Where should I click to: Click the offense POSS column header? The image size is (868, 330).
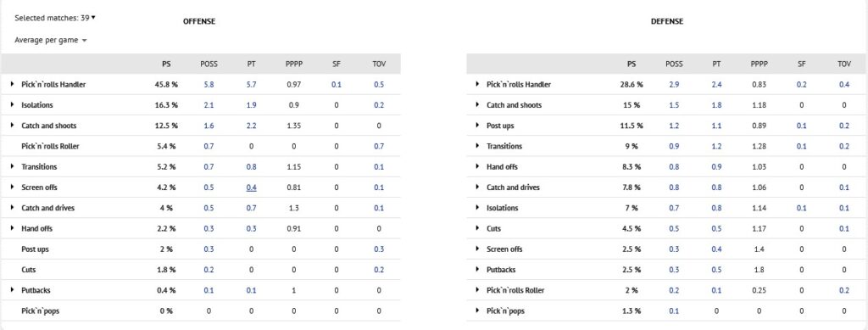(x=209, y=64)
